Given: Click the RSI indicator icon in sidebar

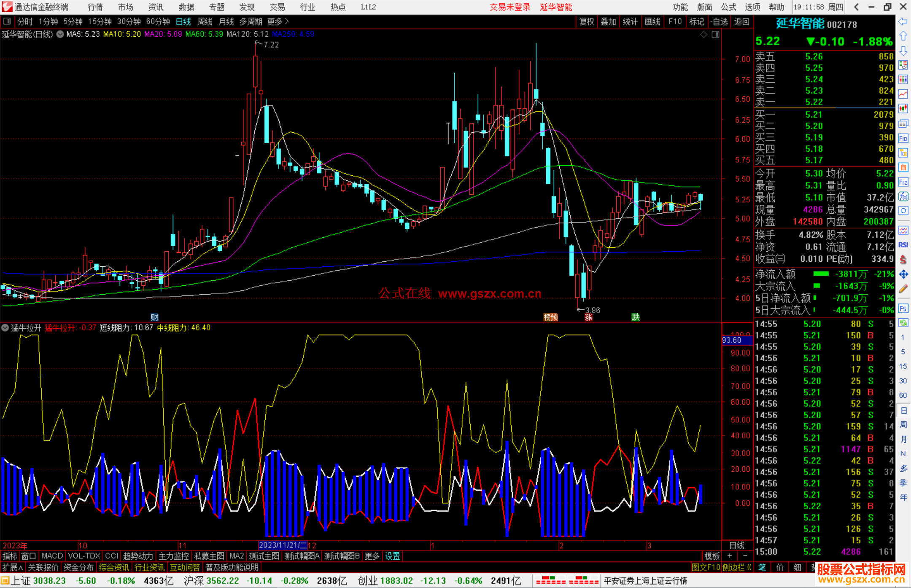Looking at the screenshot, I should (903, 245).
